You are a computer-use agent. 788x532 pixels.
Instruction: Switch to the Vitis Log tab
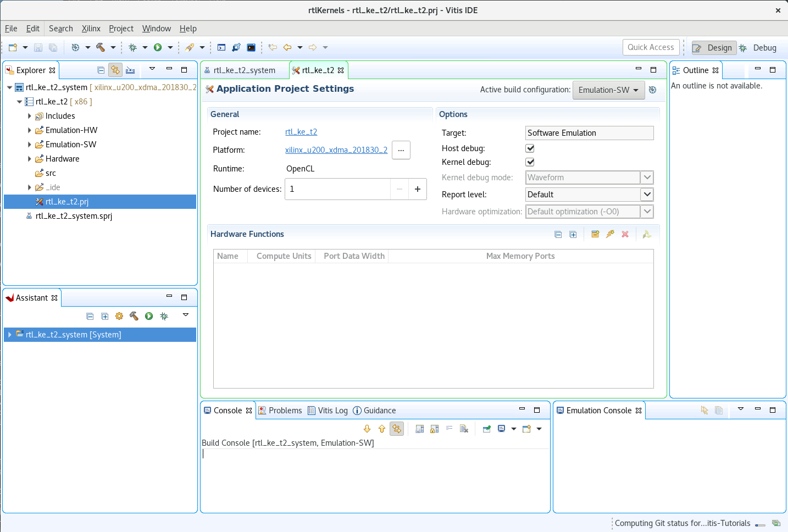(328, 411)
